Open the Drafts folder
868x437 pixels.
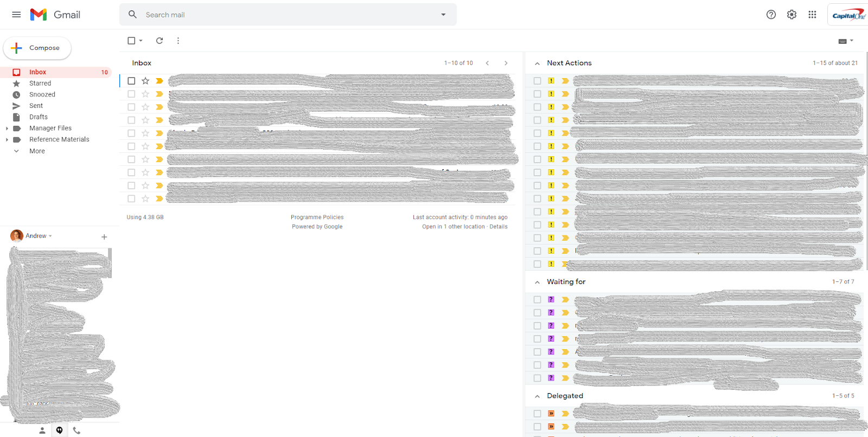(x=39, y=117)
